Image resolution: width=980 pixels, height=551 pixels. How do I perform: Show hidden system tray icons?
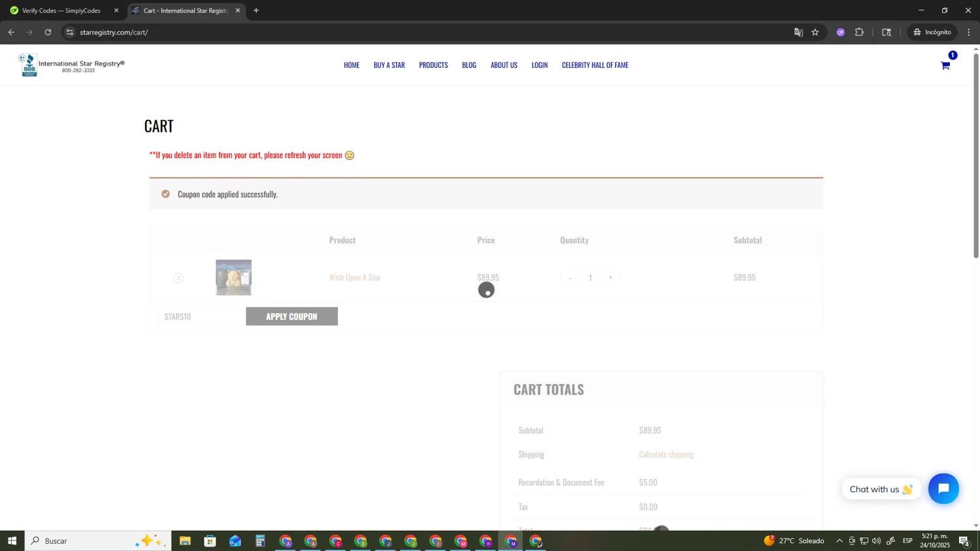coord(840,541)
